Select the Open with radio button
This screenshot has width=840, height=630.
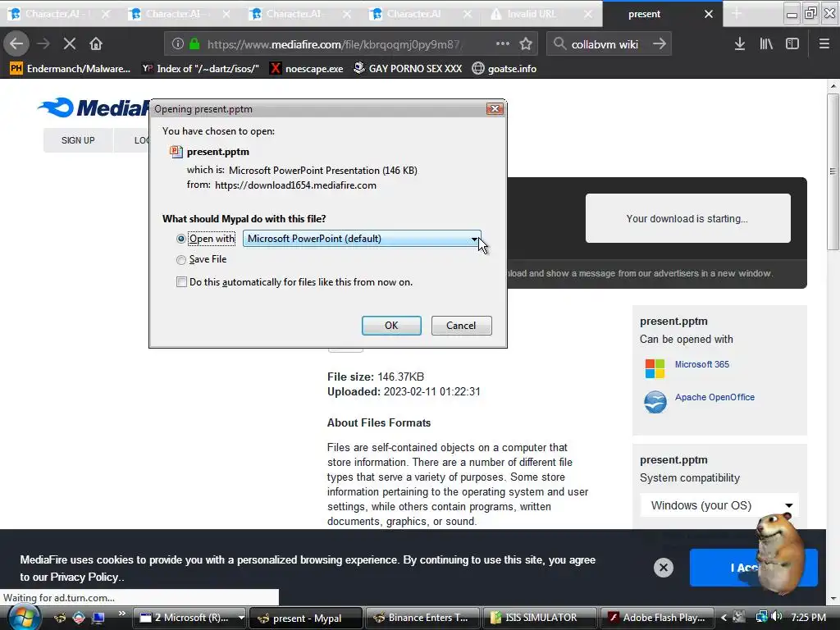click(181, 239)
